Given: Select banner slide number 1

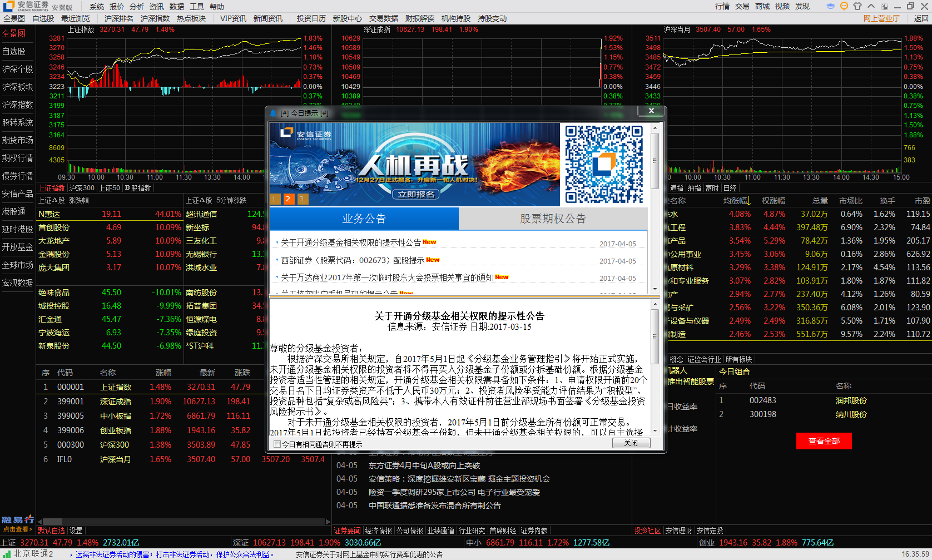Looking at the screenshot, I should (275, 199).
